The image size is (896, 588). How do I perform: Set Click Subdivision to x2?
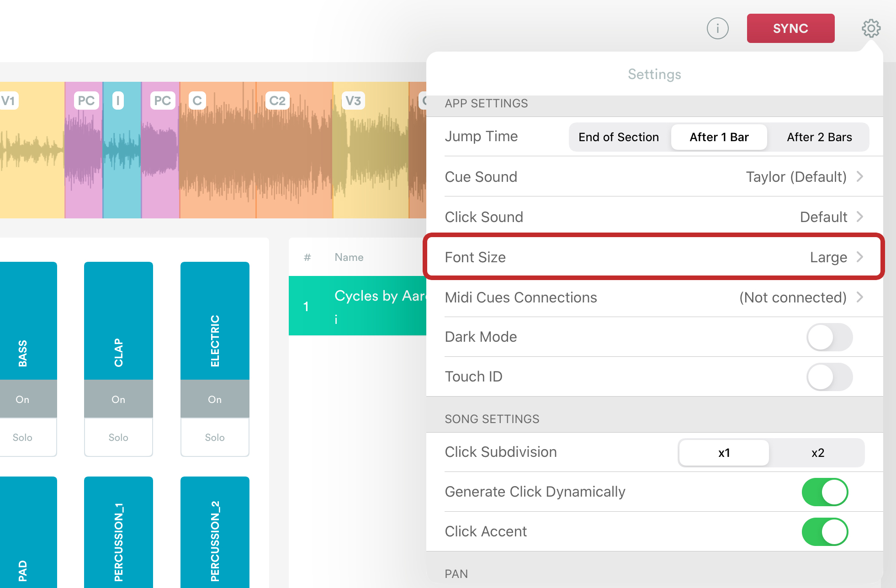(817, 453)
